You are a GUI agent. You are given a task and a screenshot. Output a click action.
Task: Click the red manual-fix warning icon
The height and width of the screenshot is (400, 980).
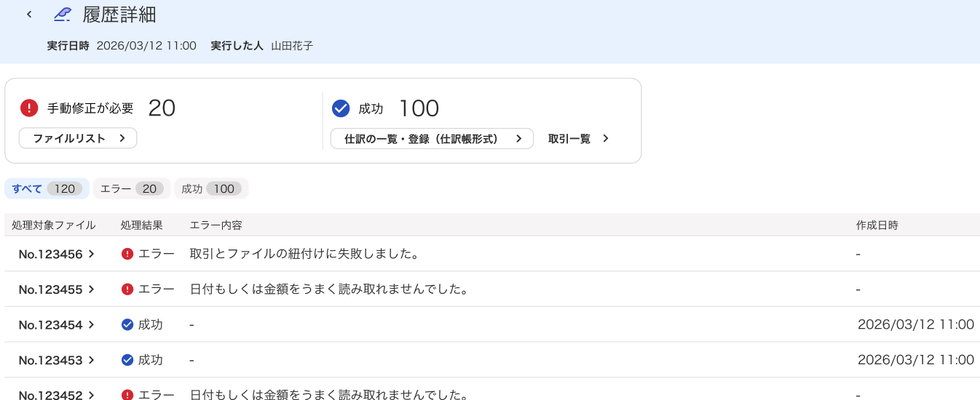28,108
